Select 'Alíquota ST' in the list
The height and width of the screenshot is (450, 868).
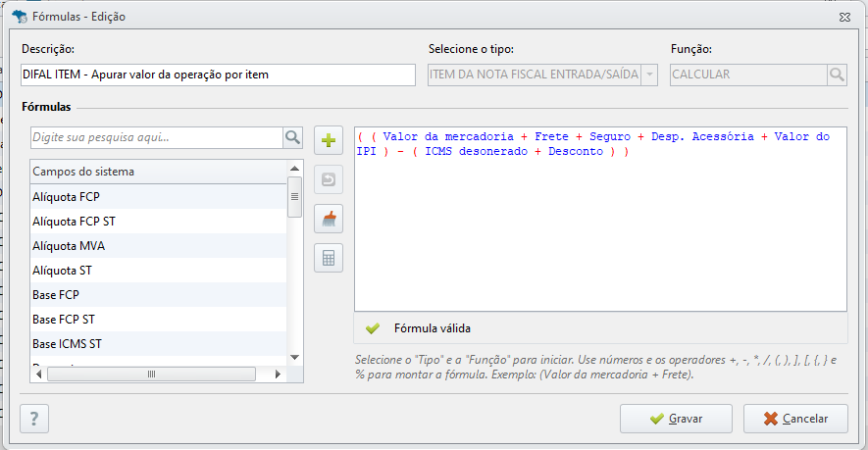click(x=159, y=271)
